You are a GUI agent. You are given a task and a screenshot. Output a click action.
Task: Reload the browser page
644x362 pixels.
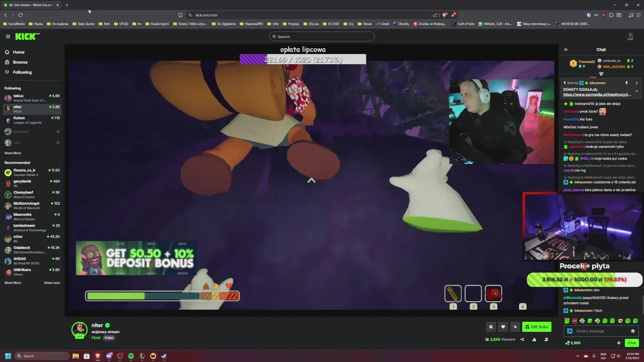tap(21, 15)
